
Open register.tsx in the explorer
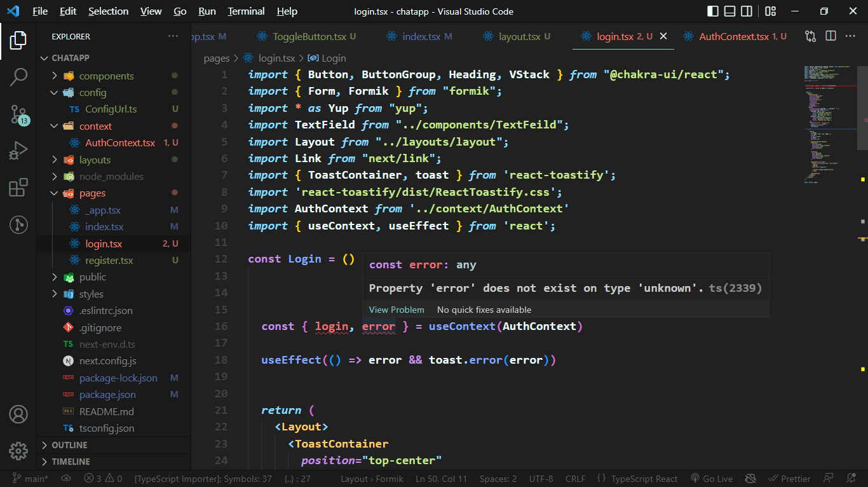[x=109, y=261]
